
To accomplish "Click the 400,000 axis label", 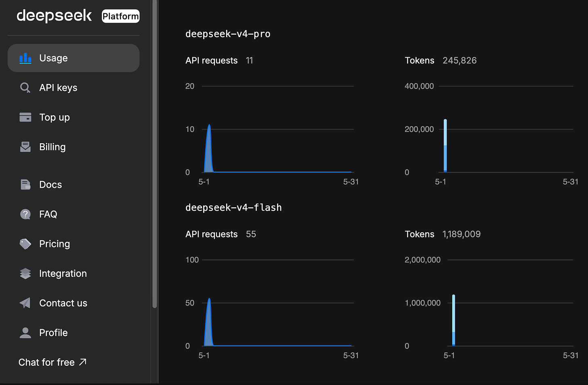I will [419, 86].
